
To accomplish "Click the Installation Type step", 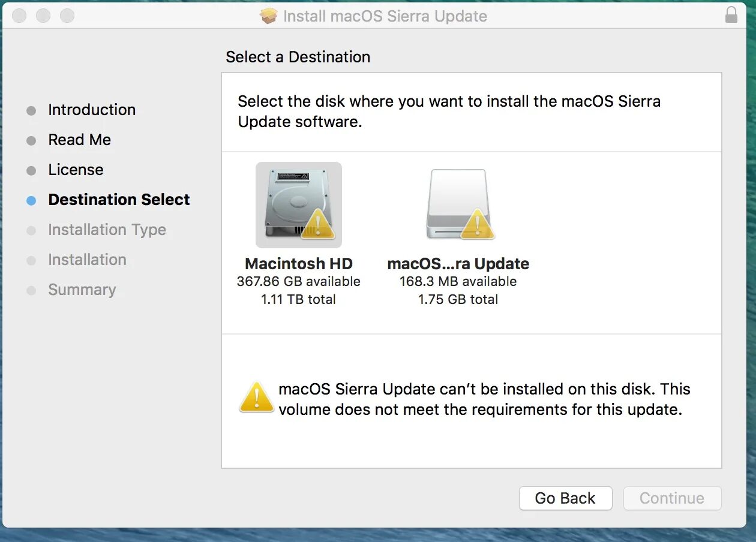I will [107, 230].
